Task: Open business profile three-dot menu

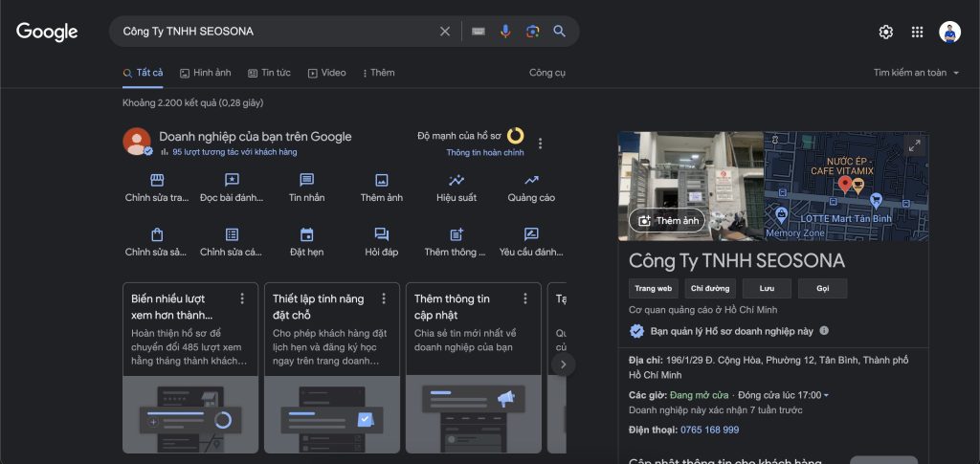Action: 541,144
